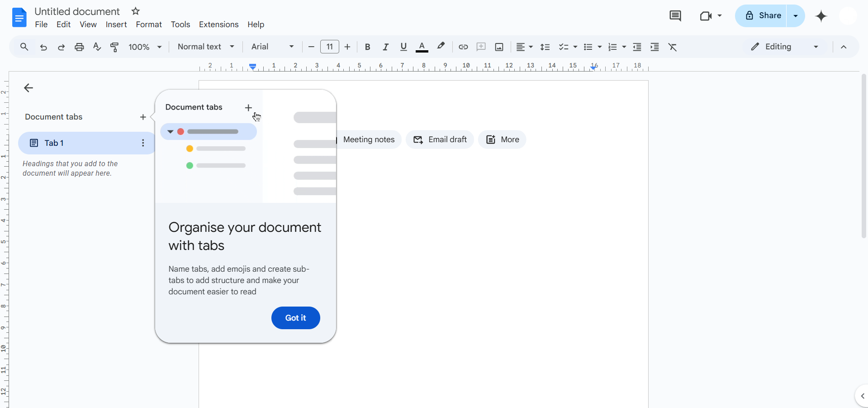Select the Paint format tool

[x=114, y=47]
